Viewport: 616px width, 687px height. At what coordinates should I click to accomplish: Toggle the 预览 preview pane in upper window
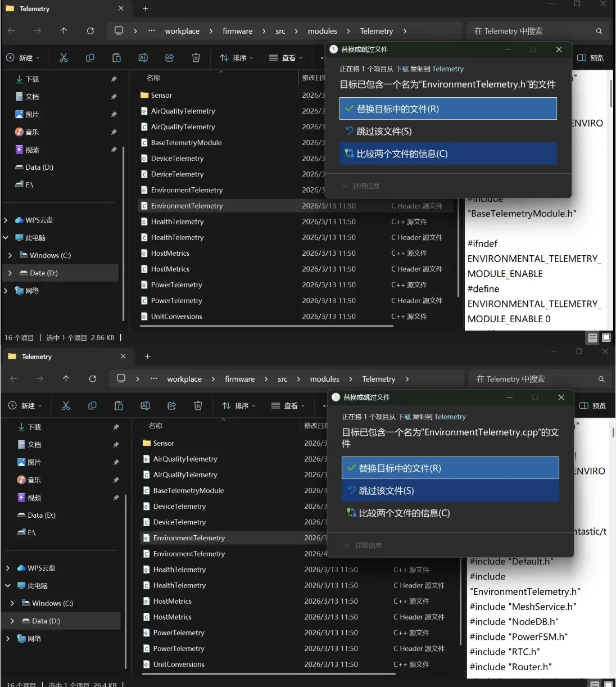point(591,58)
